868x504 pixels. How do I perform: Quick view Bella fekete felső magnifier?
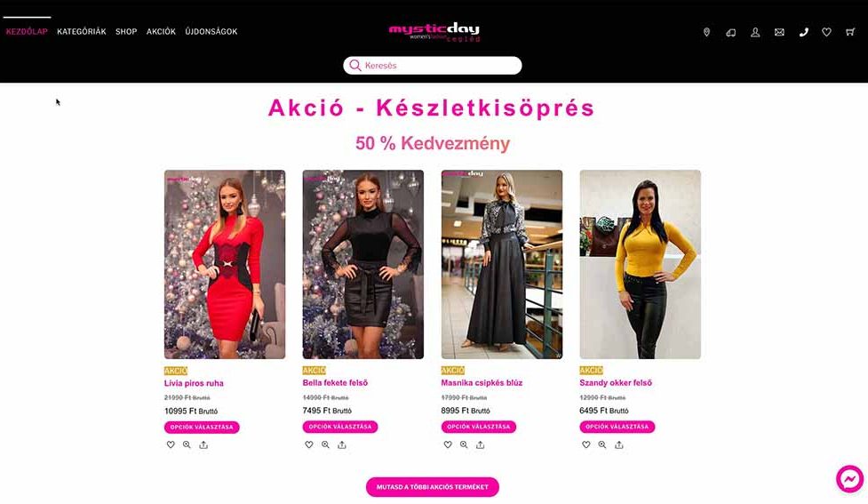[325, 444]
